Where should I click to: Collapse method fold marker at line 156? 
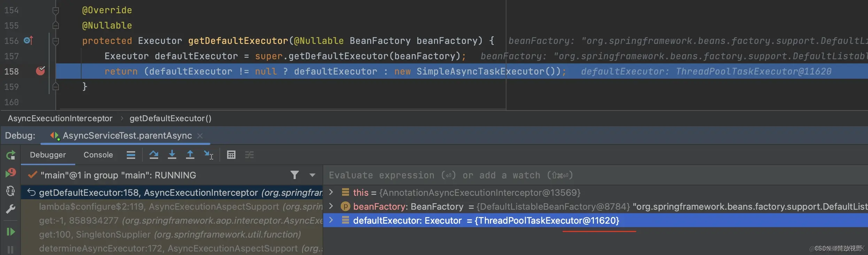click(55, 41)
